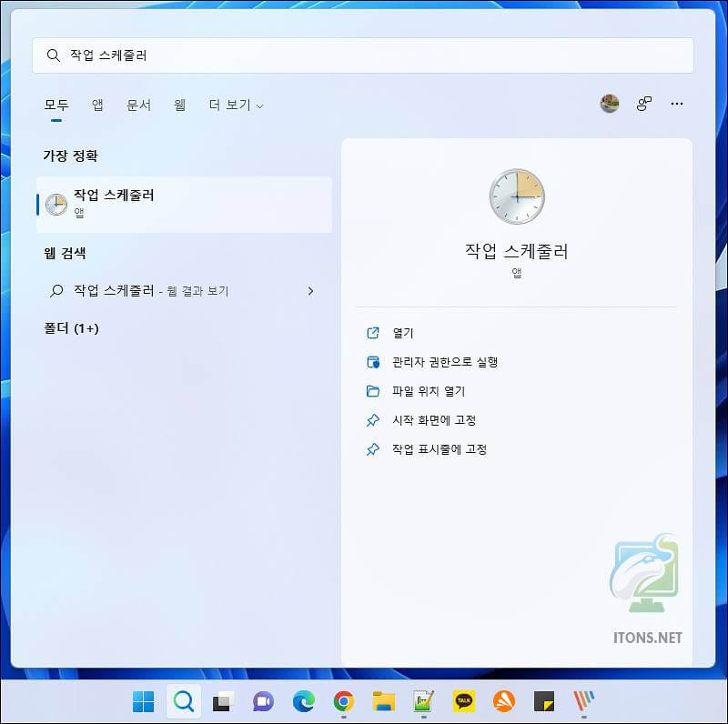Click the 폴더 (1+) section header

coord(71,328)
